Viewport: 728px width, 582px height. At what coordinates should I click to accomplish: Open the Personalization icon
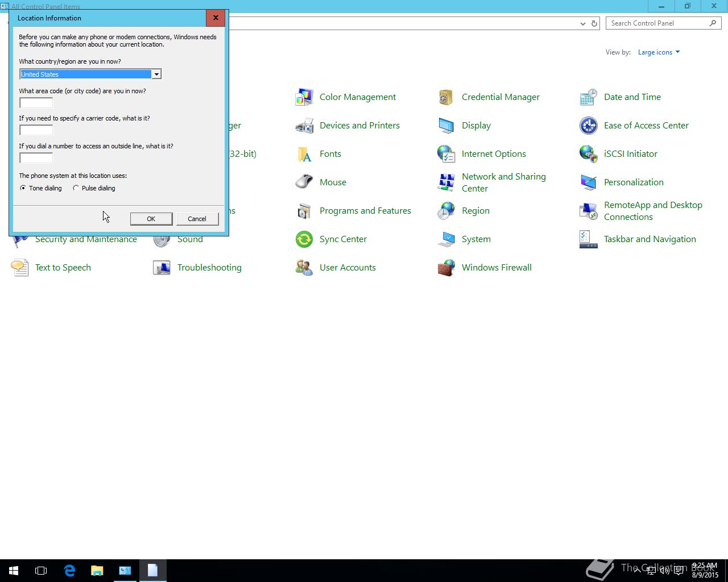point(589,182)
